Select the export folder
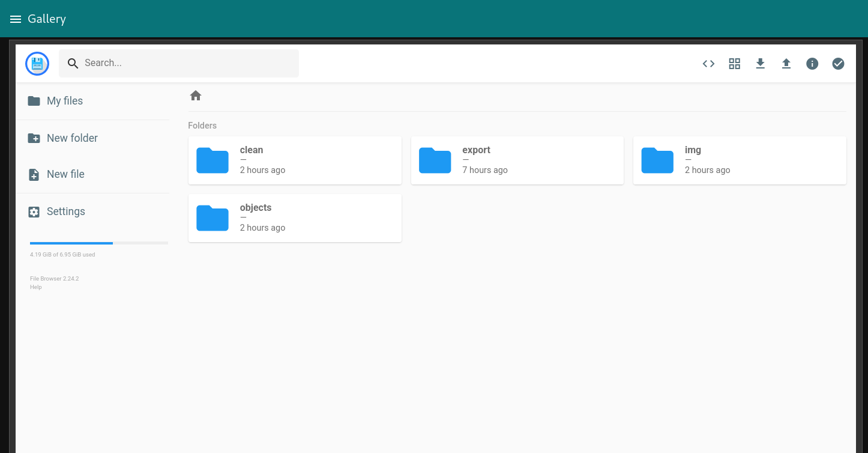The image size is (868, 453). click(x=517, y=160)
